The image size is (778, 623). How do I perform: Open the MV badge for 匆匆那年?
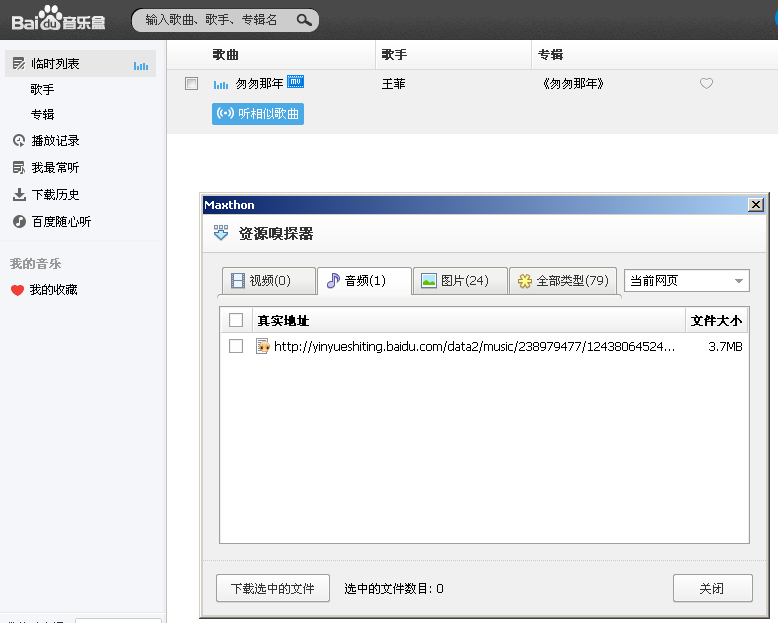[x=295, y=81]
